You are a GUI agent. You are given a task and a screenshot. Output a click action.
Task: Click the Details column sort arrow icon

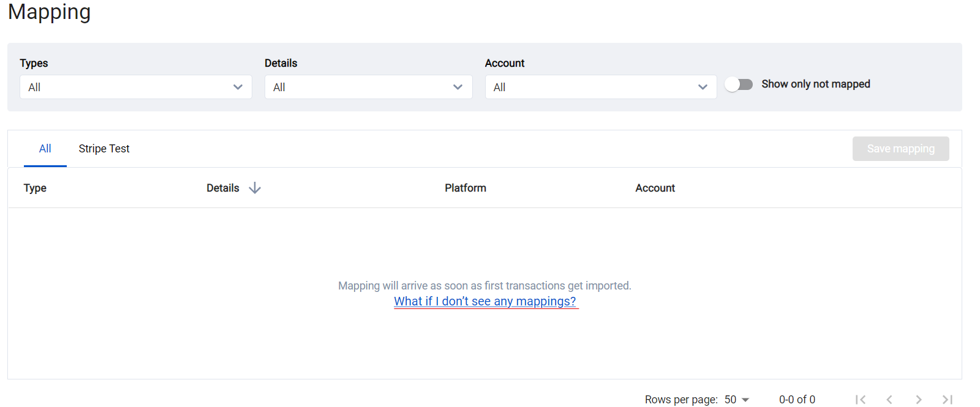tap(255, 188)
